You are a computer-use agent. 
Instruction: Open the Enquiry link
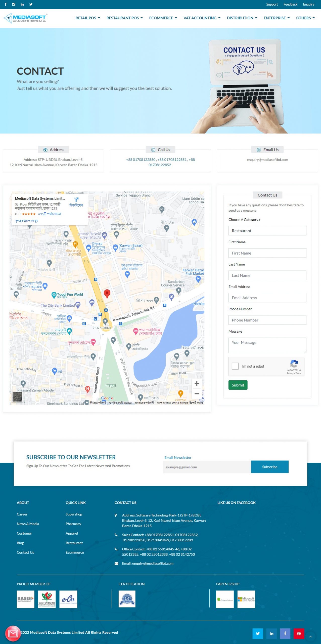click(x=308, y=4)
